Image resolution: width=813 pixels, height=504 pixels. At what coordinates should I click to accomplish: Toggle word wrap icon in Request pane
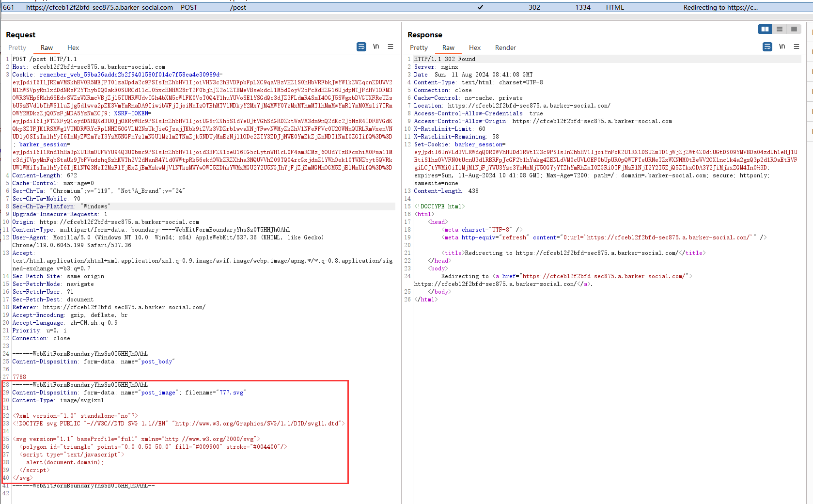(x=361, y=47)
